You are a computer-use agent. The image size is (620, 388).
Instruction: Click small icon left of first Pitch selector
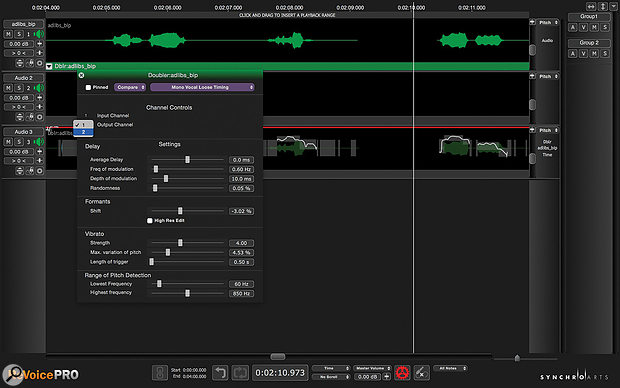(532, 22)
